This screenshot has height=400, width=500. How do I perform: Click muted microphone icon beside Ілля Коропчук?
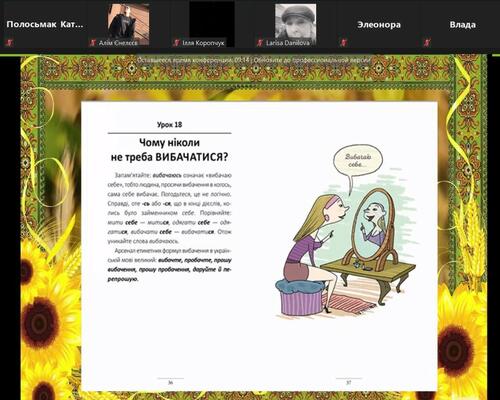176,43
